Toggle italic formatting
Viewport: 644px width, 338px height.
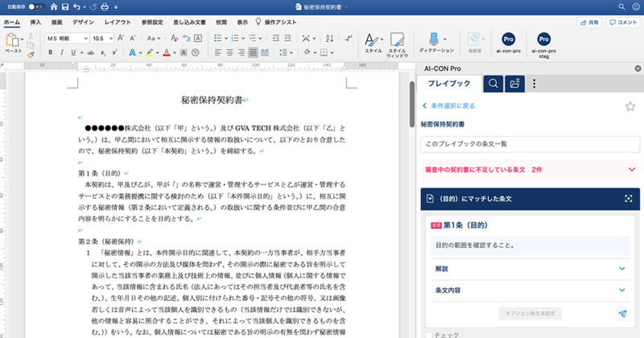(x=62, y=52)
